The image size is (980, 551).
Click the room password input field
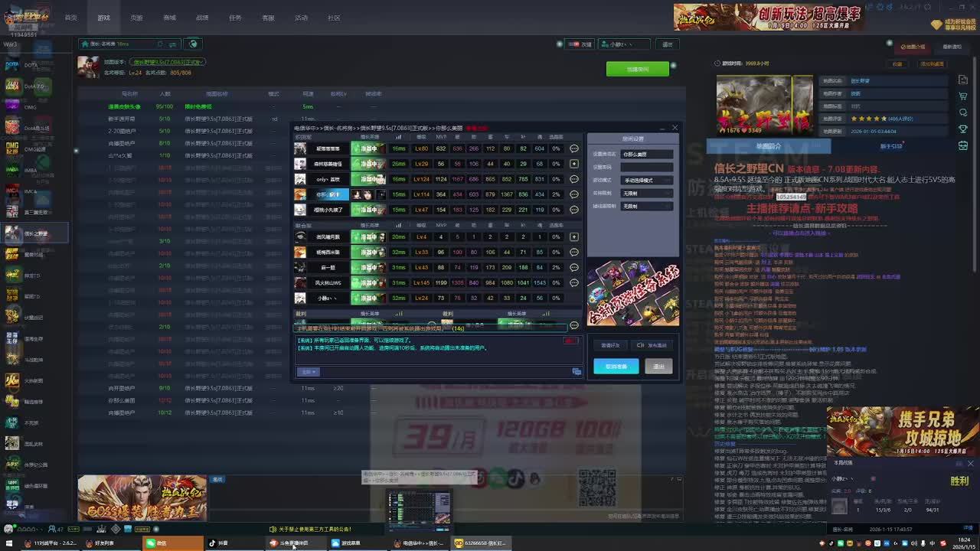point(647,167)
